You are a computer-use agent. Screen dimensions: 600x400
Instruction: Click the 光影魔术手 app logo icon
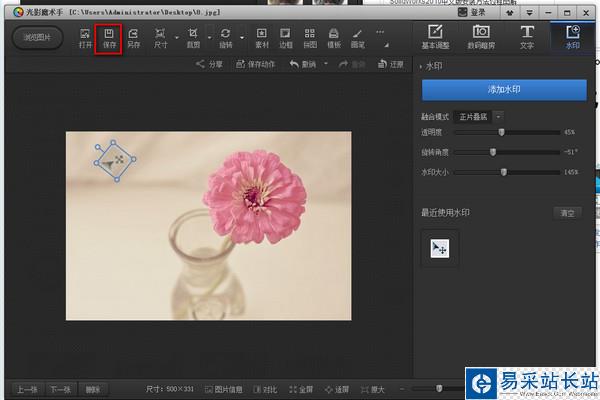(18, 12)
